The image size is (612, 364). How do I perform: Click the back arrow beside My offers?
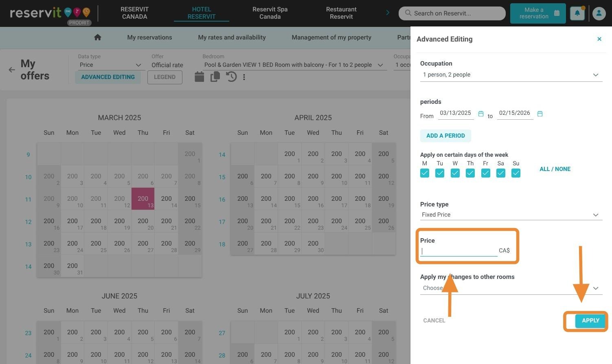12,70
